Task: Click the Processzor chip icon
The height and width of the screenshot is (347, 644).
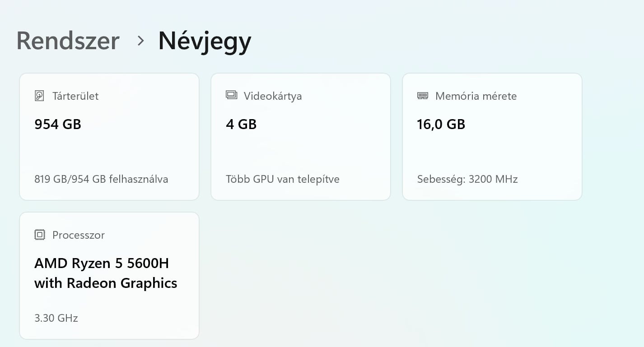Action: pos(40,235)
